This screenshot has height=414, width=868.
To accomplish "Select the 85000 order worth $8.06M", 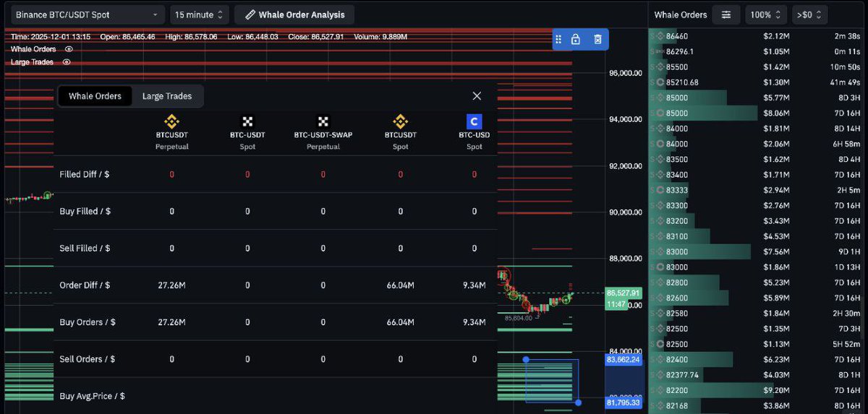I will [757, 113].
